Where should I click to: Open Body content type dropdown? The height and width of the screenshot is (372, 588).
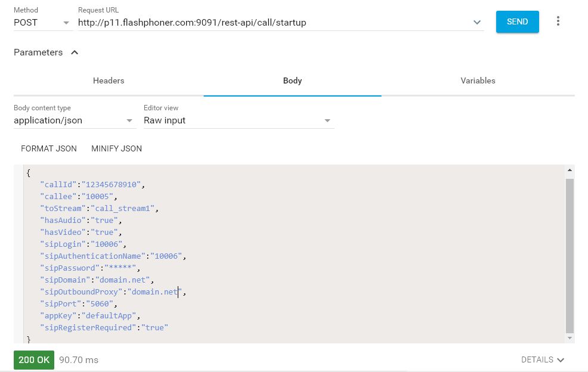click(x=75, y=120)
